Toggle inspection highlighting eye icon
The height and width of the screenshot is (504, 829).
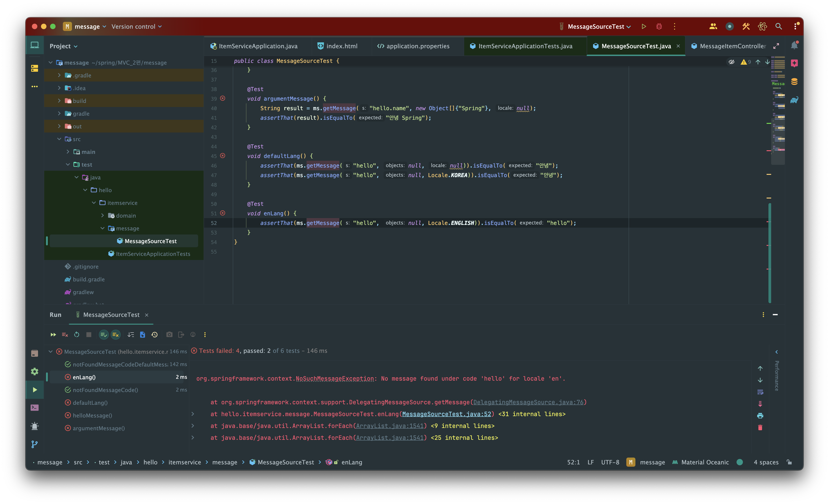pos(732,62)
